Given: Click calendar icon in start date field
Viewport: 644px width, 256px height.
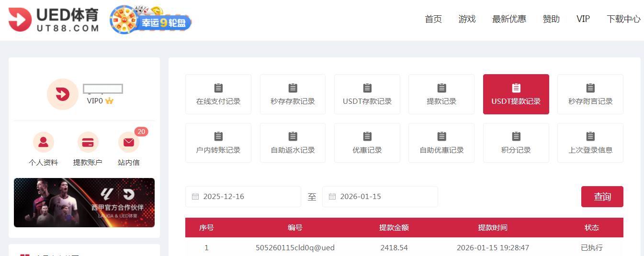Looking at the screenshot, I should click(x=195, y=197).
